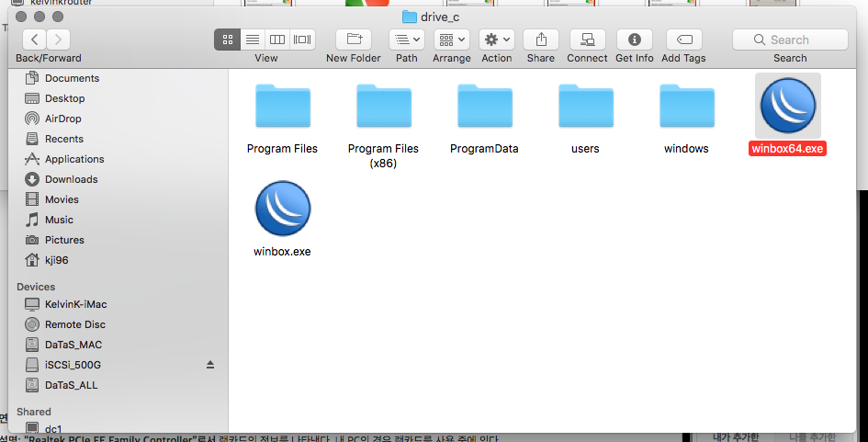Select the winbox64.exe application icon
The width and height of the screenshot is (868, 442).
(x=788, y=106)
